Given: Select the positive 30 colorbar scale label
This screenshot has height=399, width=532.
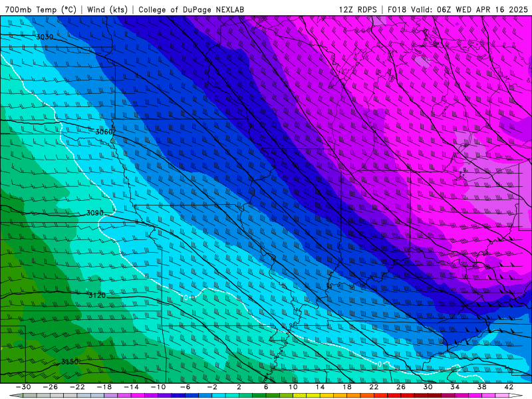Looking at the screenshot, I should pyautogui.click(x=428, y=387).
